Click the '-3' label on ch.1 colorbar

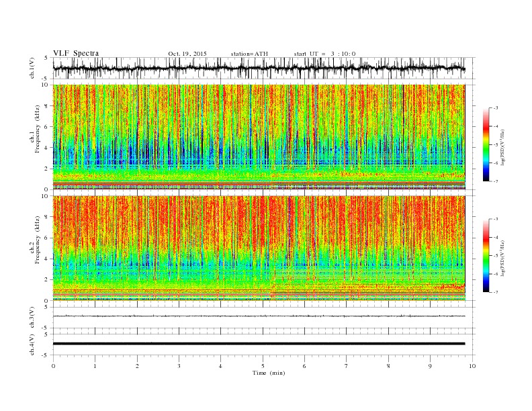(x=495, y=108)
